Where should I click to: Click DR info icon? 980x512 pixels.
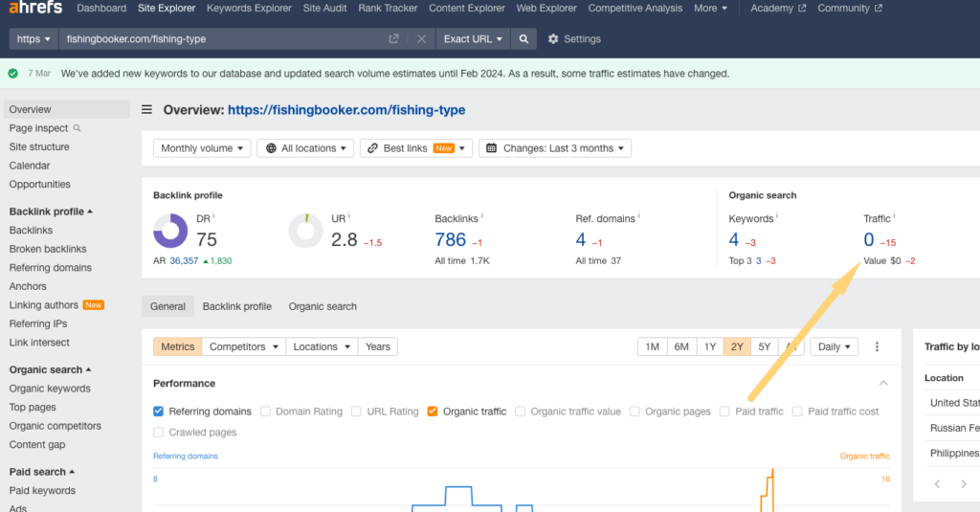tap(213, 215)
